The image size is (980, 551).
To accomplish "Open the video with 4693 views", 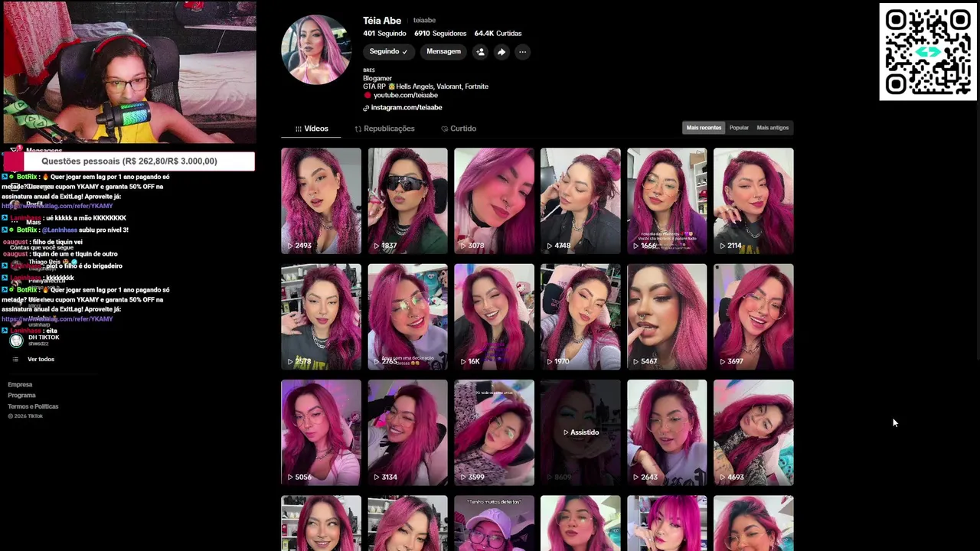I will (x=753, y=432).
